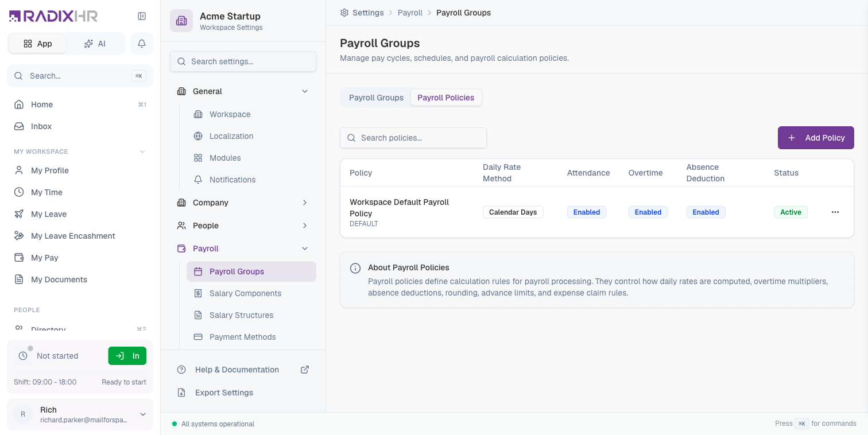Click the Overtime Enabled badge
The width and height of the screenshot is (868, 435).
(648, 212)
